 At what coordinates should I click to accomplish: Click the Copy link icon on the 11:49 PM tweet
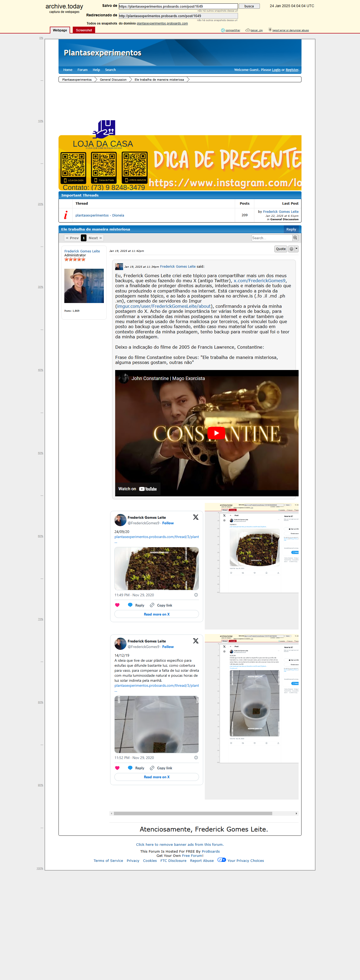(152, 605)
